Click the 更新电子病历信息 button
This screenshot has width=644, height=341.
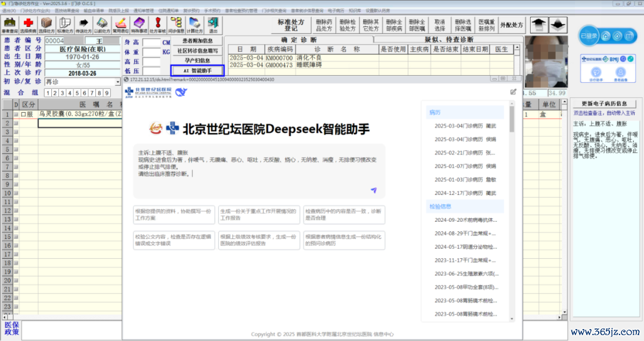(x=604, y=104)
